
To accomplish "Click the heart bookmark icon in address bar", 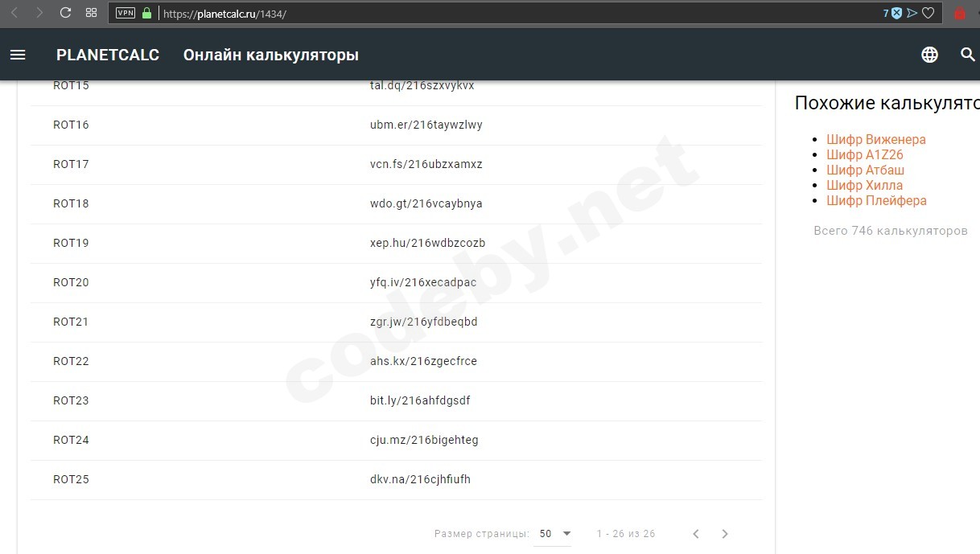I will click(x=928, y=13).
